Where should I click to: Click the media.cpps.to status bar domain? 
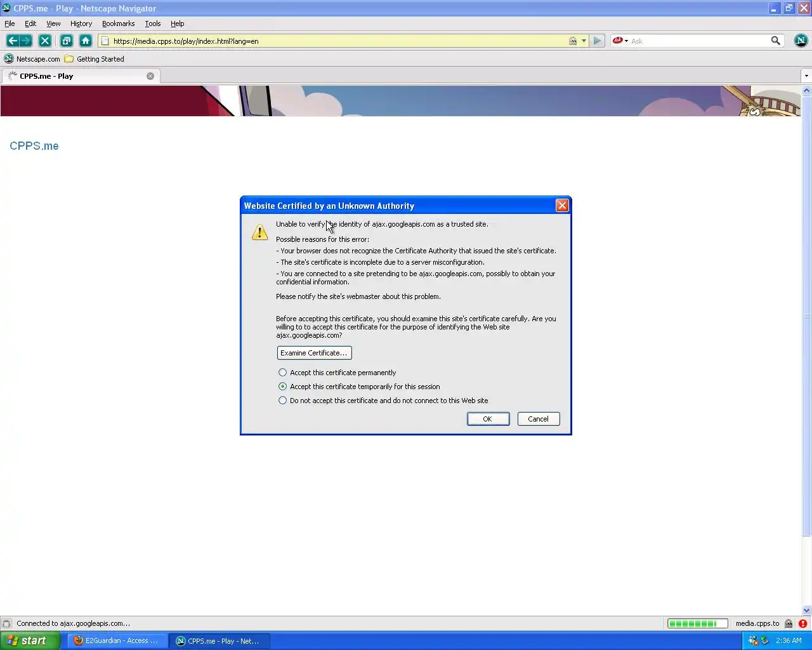(757, 623)
